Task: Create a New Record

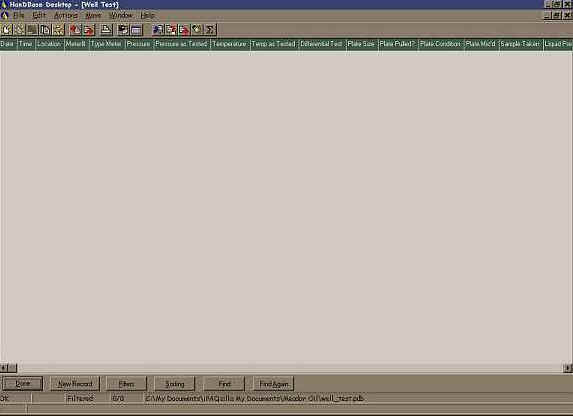Action: 75,384
